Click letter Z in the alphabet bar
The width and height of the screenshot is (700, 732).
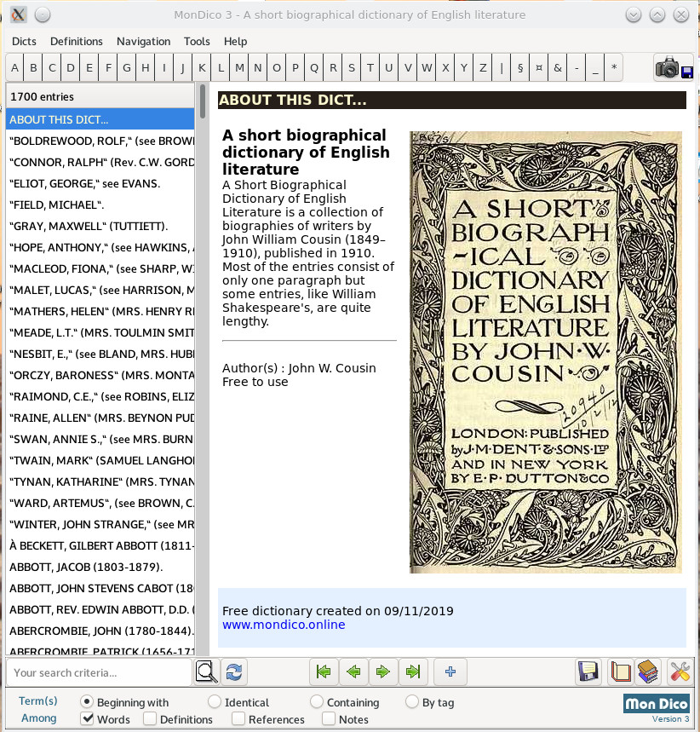point(483,67)
